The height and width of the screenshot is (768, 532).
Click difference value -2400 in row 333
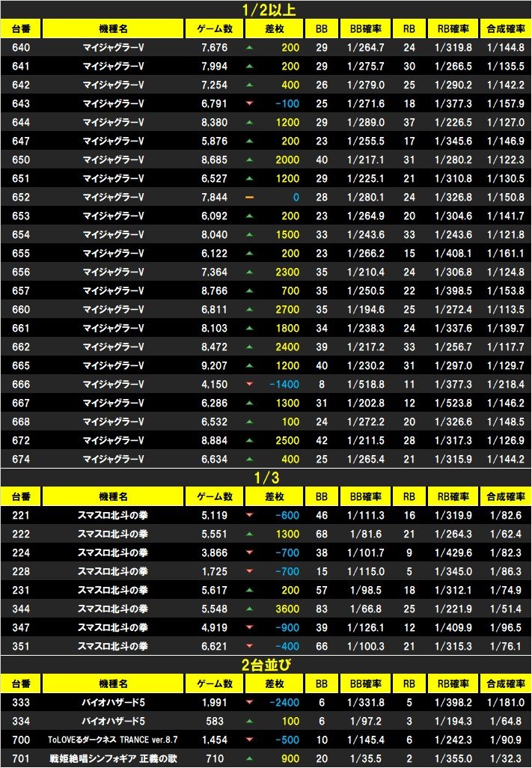click(x=284, y=702)
